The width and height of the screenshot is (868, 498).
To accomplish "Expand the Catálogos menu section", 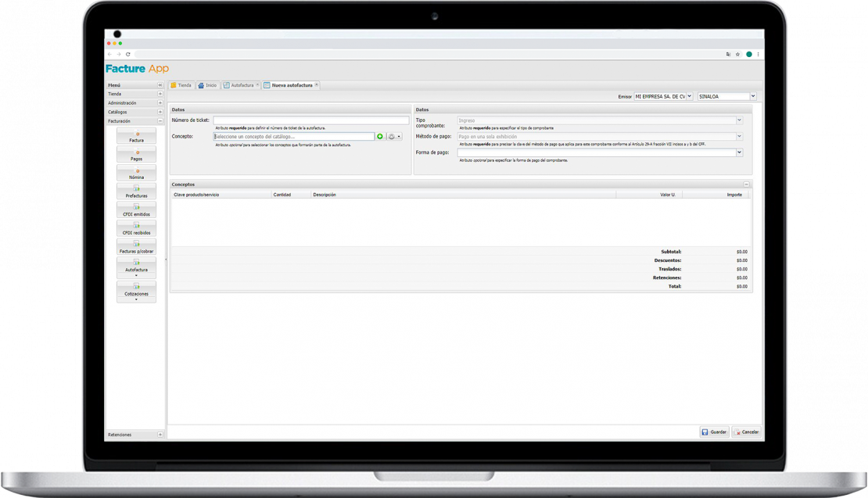I will point(160,112).
